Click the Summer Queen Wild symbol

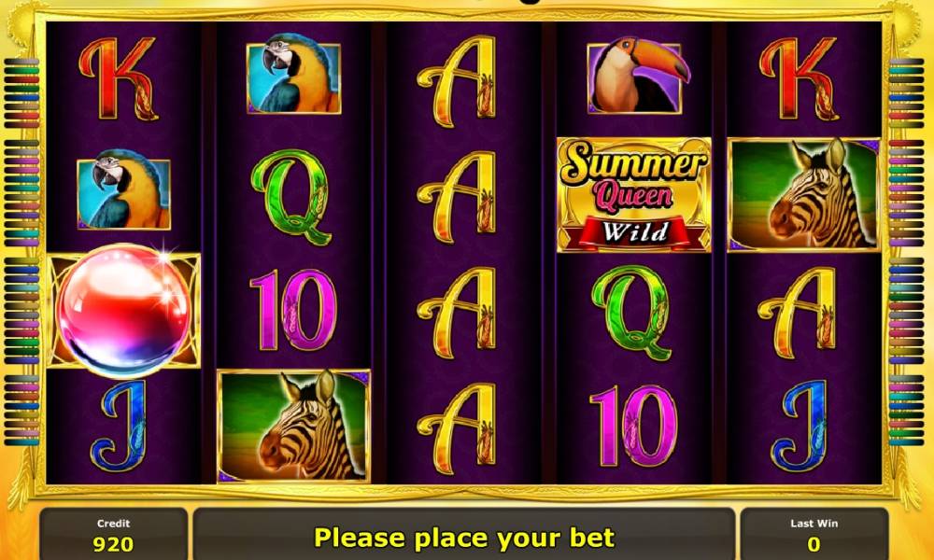click(634, 195)
